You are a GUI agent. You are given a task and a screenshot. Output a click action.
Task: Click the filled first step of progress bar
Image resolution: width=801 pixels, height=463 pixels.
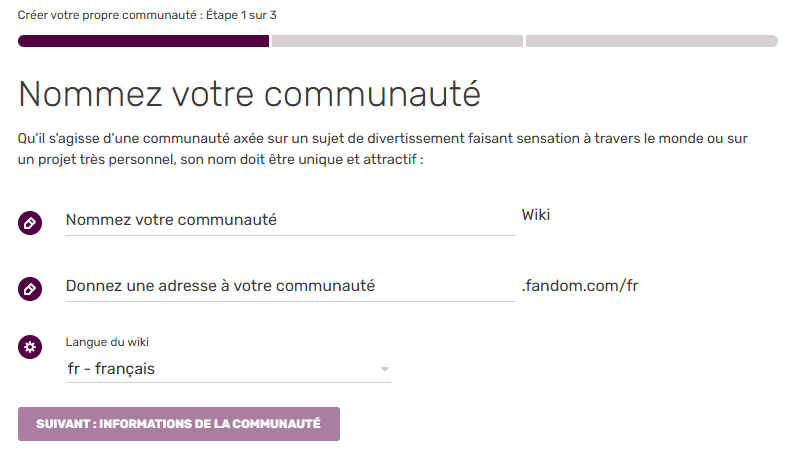pos(143,41)
